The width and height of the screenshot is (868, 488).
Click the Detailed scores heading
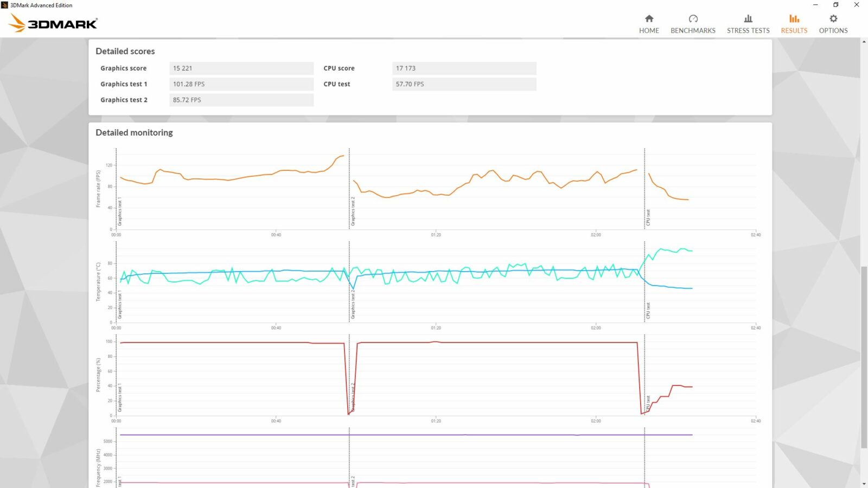[x=125, y=50]
